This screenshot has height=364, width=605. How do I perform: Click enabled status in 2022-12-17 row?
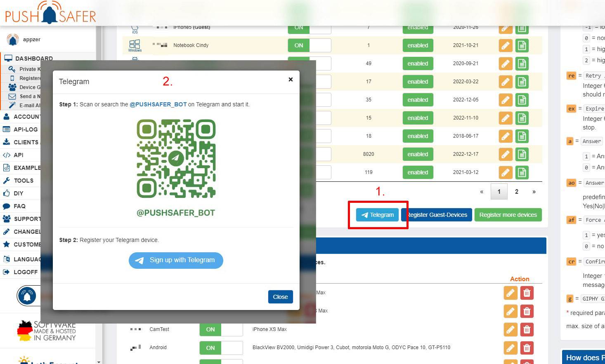[x=418, y=154]
